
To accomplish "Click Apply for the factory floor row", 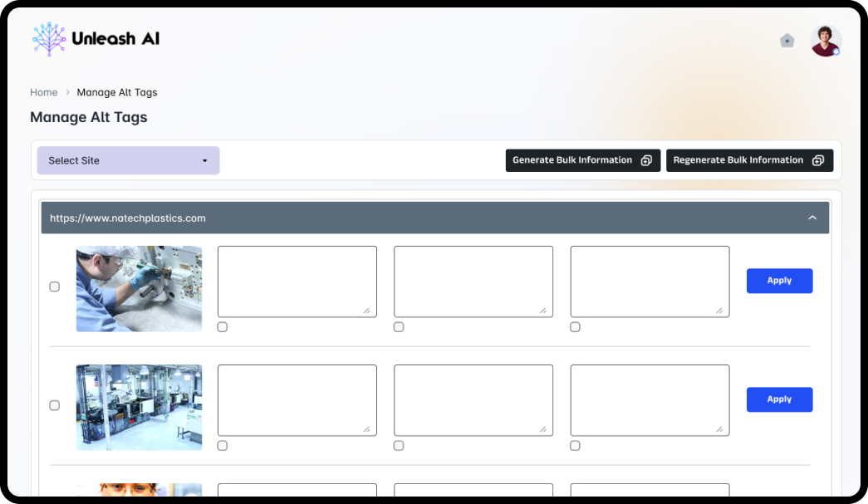I will [779, 399].
